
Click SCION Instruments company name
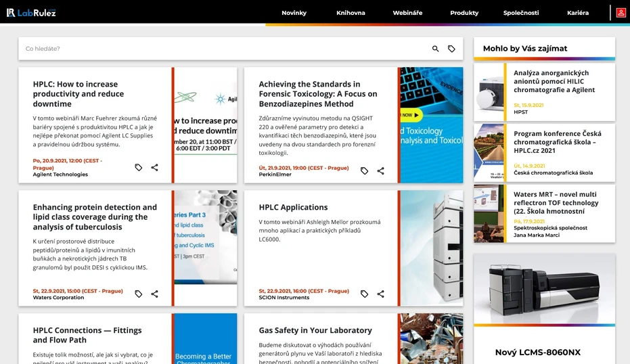pyautogui.click(x=284, y=297)
